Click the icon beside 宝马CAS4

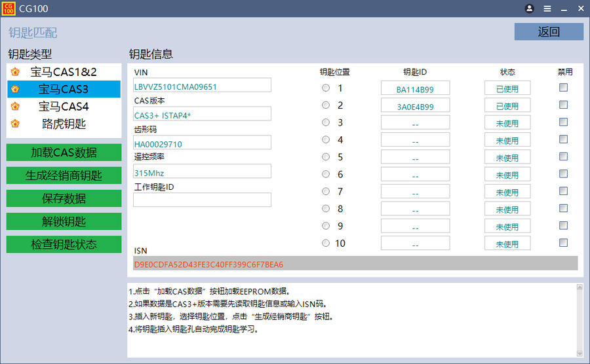(x=15, y=106)
